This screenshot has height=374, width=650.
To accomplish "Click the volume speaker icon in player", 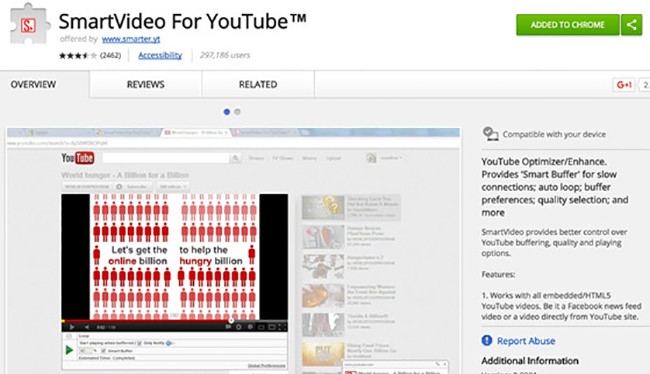I will pyautogui.click(x=87, y=327).
